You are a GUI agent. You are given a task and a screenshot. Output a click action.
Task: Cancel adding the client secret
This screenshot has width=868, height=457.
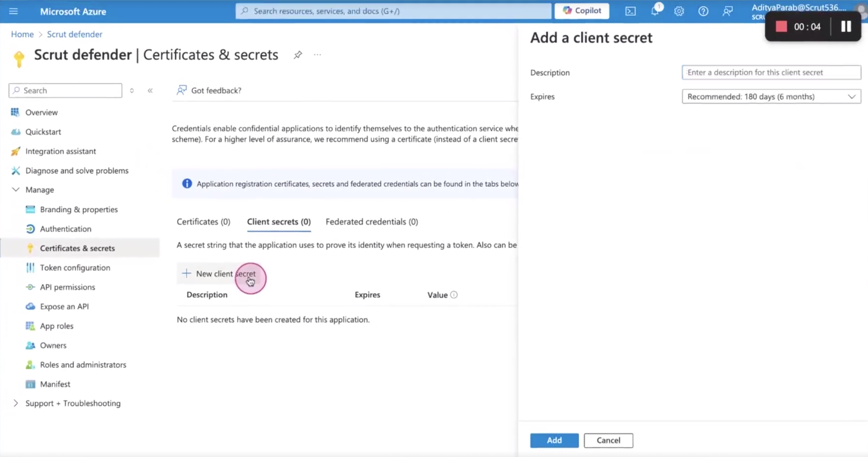[x=608, y=440]
